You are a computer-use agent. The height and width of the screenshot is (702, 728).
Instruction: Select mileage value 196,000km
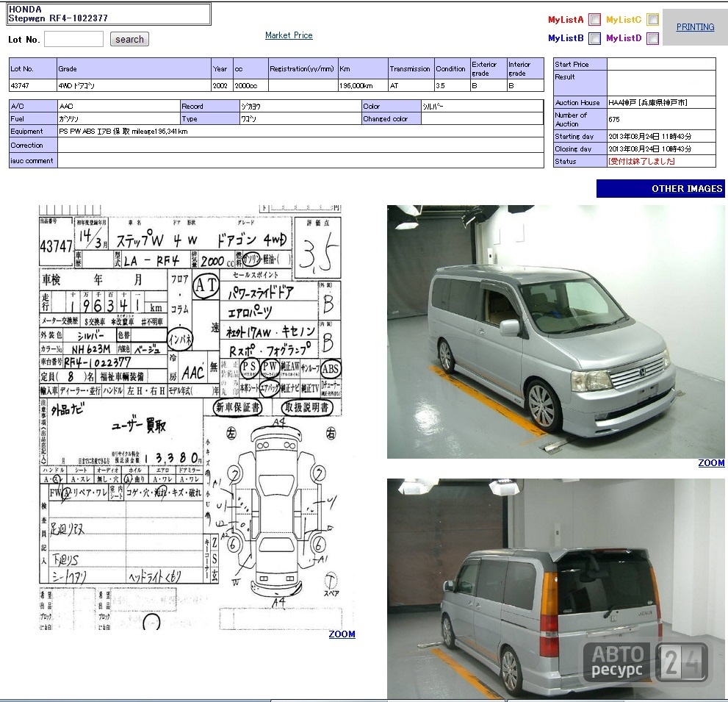(356, 85)
